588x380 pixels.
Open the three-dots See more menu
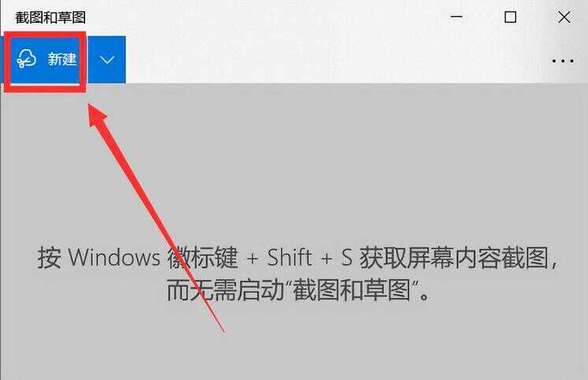563,61
